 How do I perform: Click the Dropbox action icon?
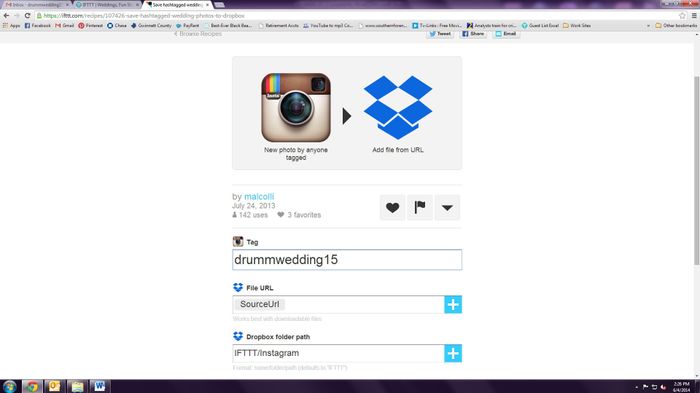pyautogui.click(x=398, y=107)
